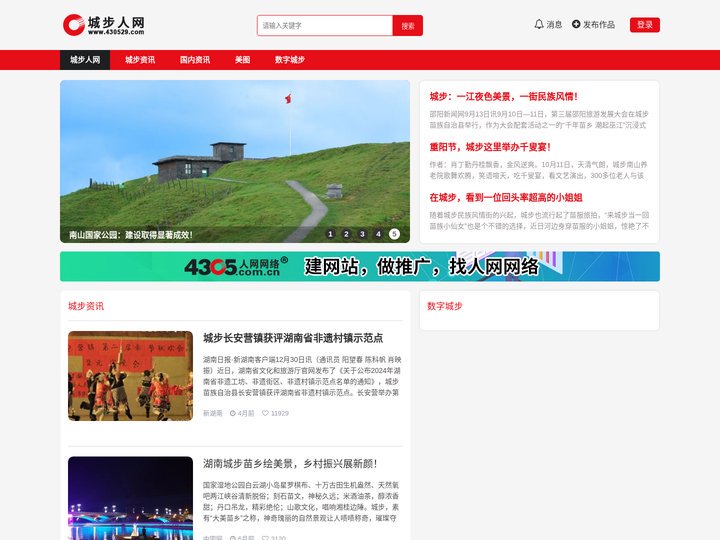
Task: Open the 数字城步 navigation tab
Action: [x=290, y=60]
